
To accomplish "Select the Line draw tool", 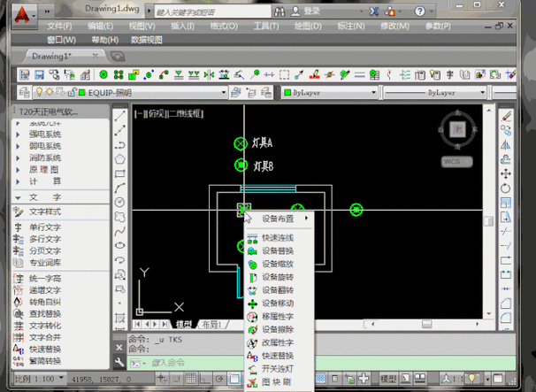I will pos(119,116).
